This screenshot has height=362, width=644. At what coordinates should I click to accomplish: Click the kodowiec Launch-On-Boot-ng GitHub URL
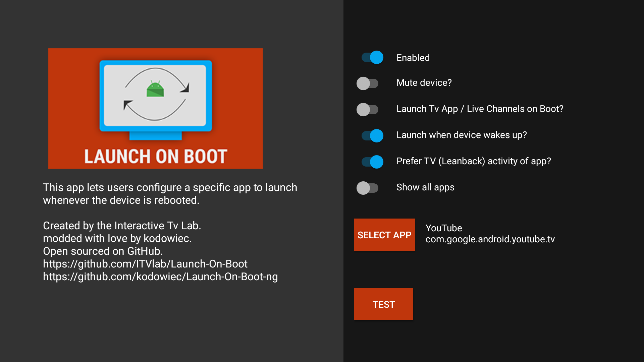click(x=160, y=277)
